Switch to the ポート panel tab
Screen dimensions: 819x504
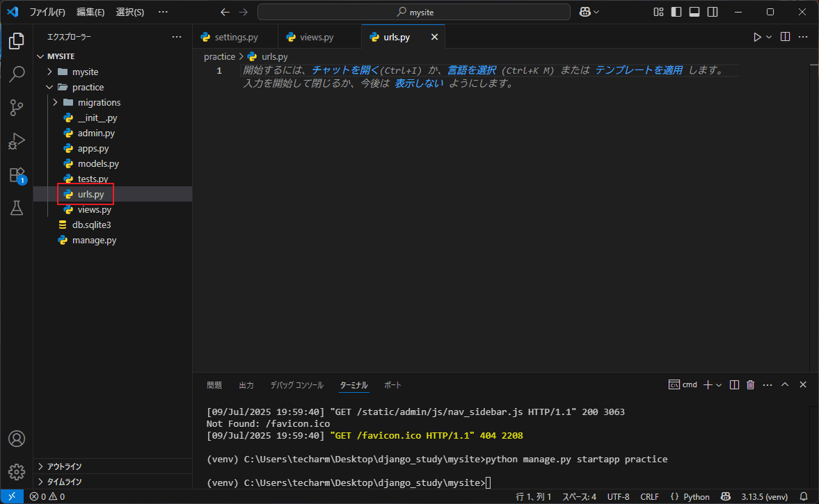pyautogui.click(x=392, y=385)
